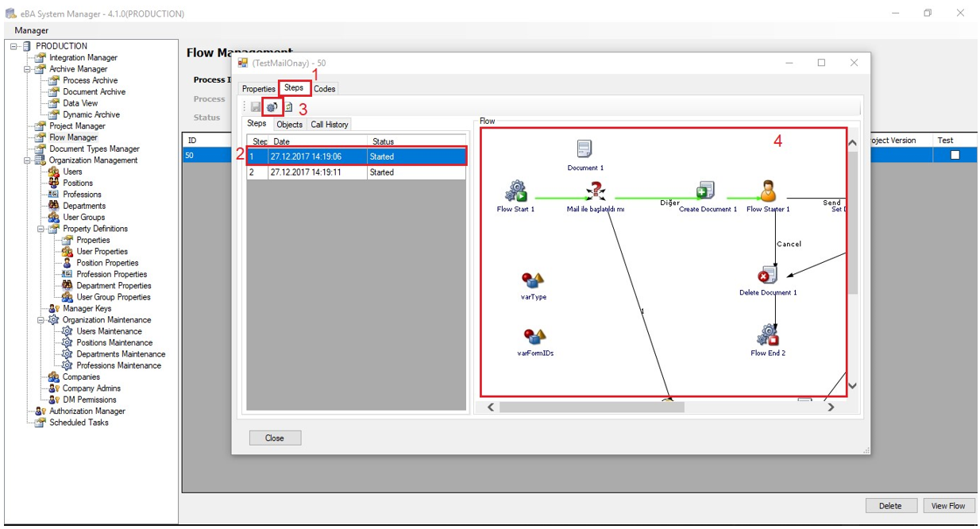Screen dimensions: 980x529
Task: Switch to the top Steps tab
Action: (294, 88)
